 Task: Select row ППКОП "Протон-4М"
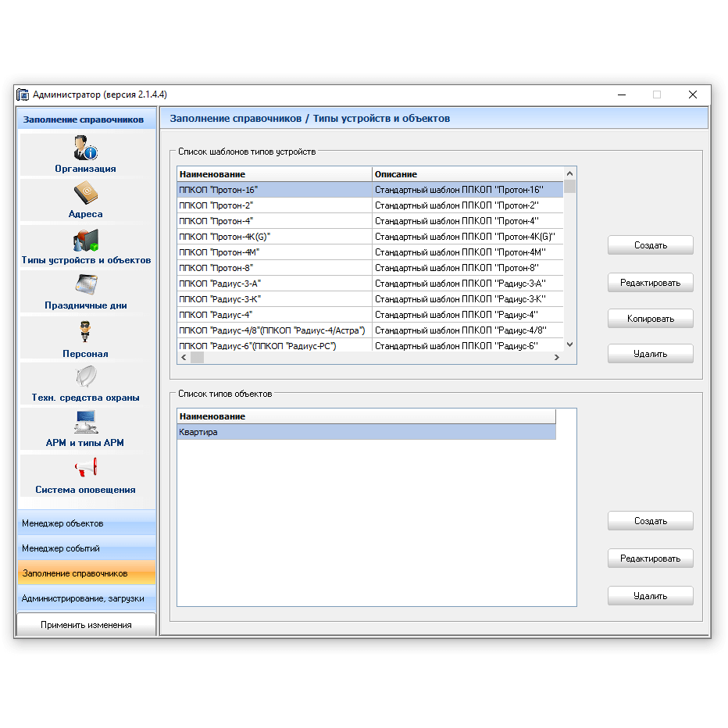pyautogui.click(x=370, y=252)
